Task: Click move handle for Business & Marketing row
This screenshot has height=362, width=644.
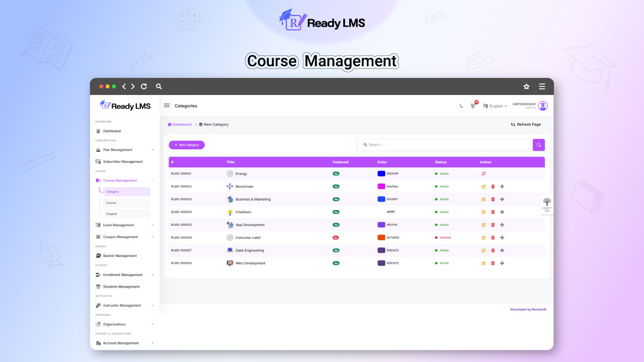Action: 502,200
